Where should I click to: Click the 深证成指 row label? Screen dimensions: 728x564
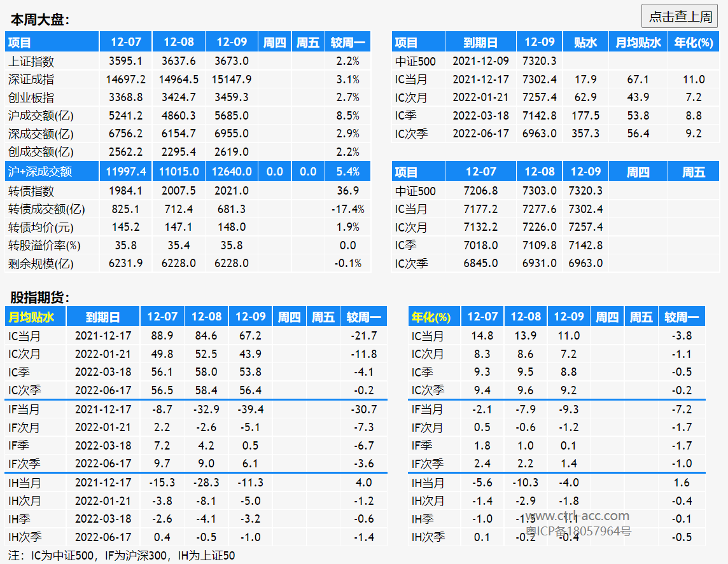[x=31, y=79]
